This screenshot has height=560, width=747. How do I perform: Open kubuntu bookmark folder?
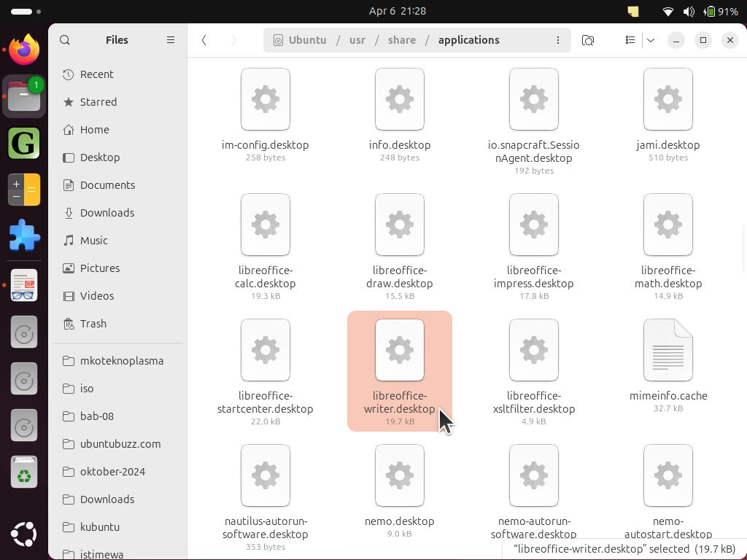(x=117, y=527)
